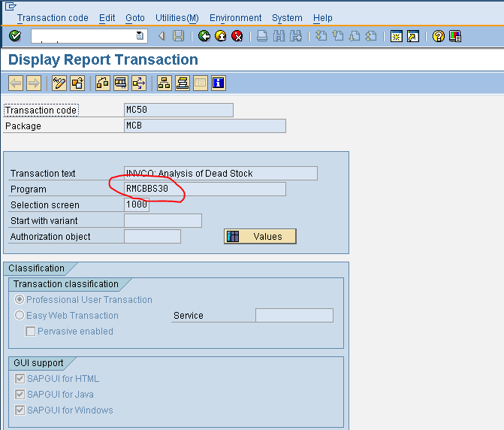
Task: Toggle the SAPGUI for HTML checkbox
Action: click(20, 379)
